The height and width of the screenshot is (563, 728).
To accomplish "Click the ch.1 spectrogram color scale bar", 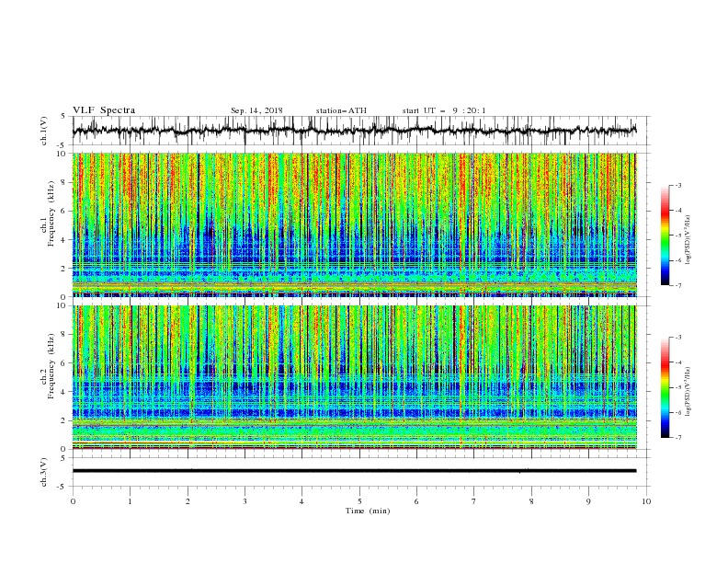I will tap(665, 236).
